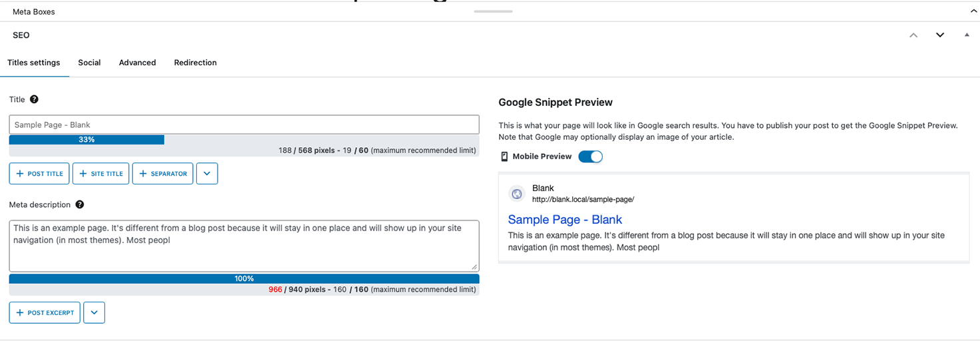Screen dimensions: 980x341
Task: Switch to the Titles settings tab
Action: point(34,63)
